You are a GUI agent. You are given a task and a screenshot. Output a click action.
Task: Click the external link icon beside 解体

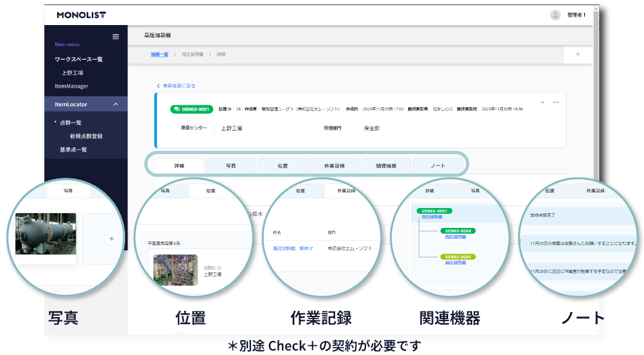coord(311,248)
